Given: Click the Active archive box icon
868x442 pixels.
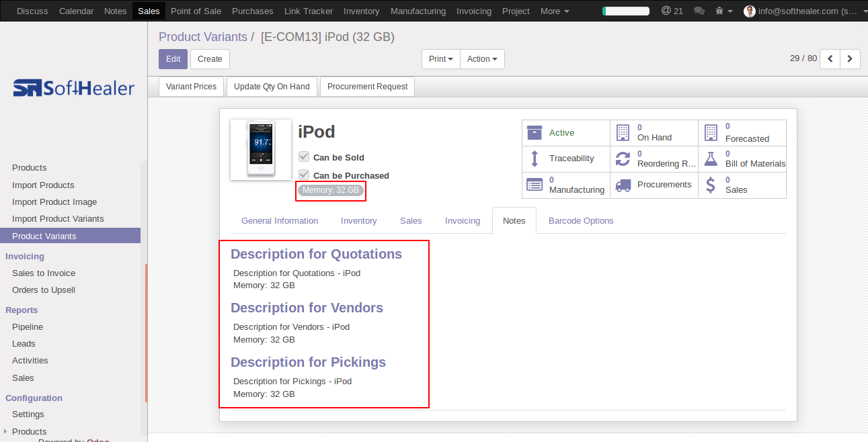Looking at the screenshot, I should coord(535,132).
